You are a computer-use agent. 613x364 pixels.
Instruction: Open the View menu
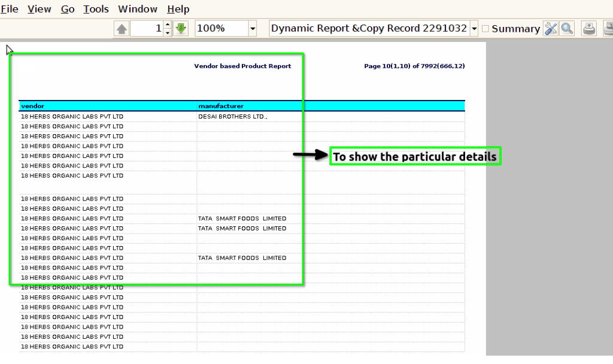click(39, 9)
